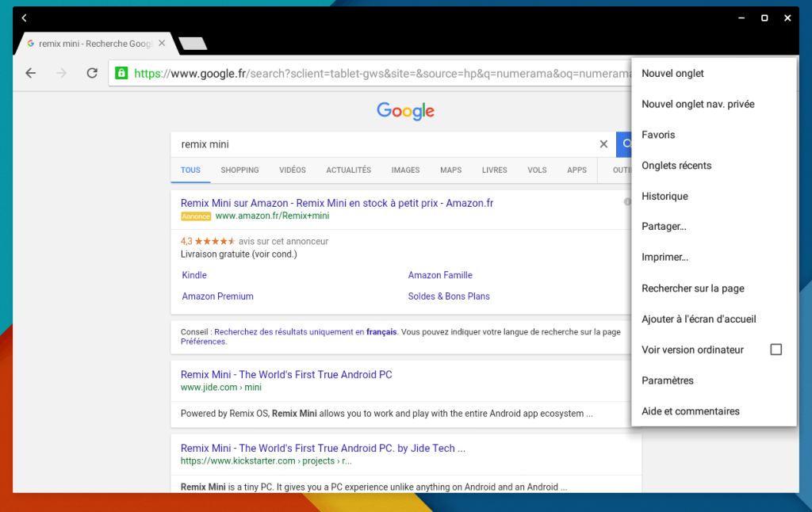812x512 pixels.
Task: Click the Remix OS window back chevron
Action: click(24, 18)
